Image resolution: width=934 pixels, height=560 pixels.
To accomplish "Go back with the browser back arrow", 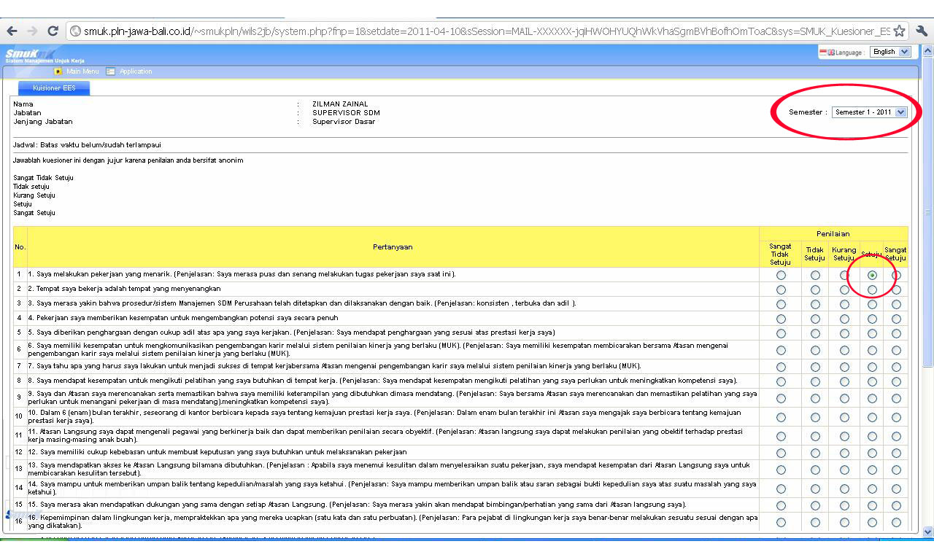I will click(x=12, y=31).
